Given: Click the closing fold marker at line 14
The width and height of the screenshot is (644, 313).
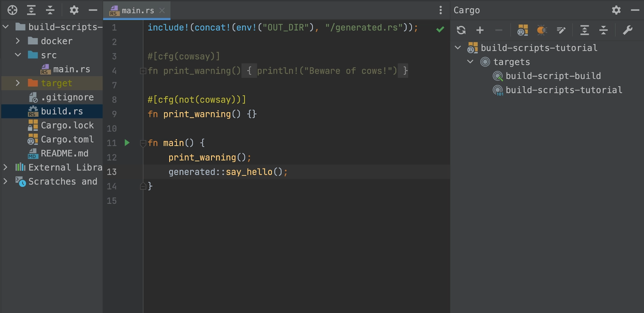Looking at the screenshot, I should [143, 186].
